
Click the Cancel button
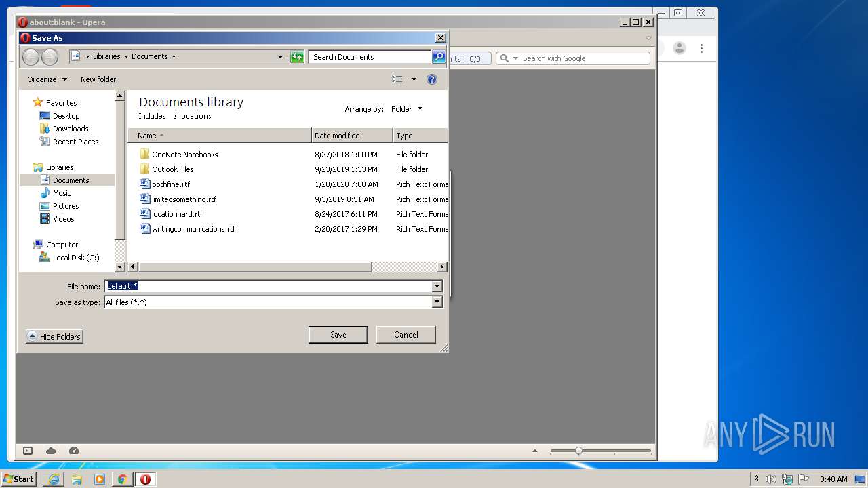406,335
